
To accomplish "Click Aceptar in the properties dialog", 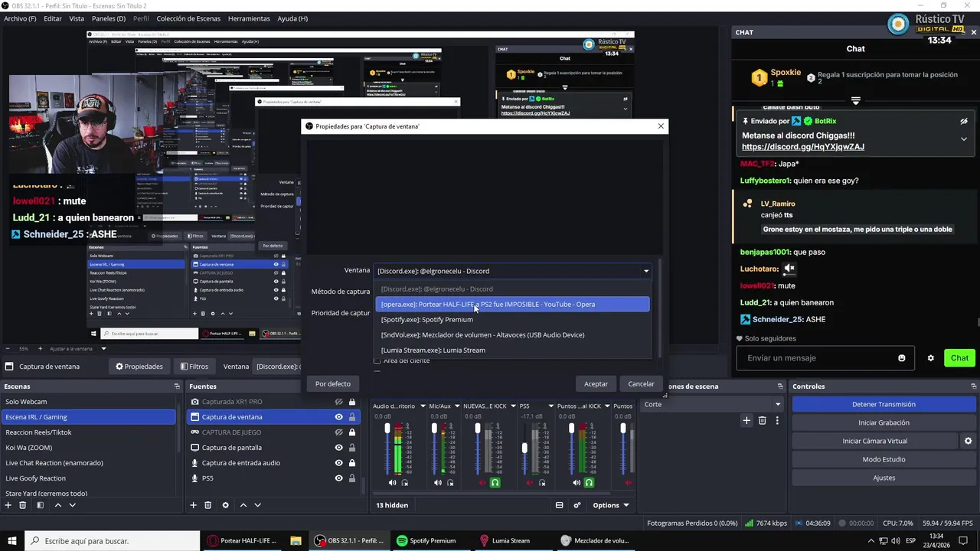I will (x=596, y=384).
